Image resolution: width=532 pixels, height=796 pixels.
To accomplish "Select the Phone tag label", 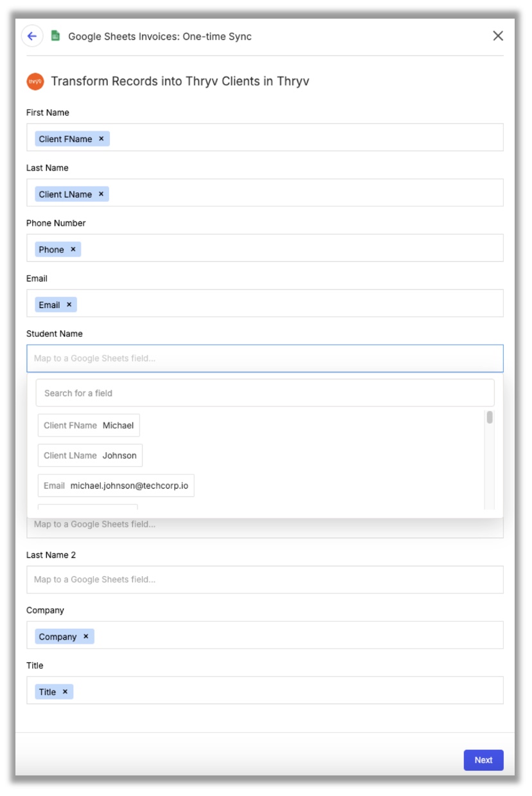I will [51, 249].
